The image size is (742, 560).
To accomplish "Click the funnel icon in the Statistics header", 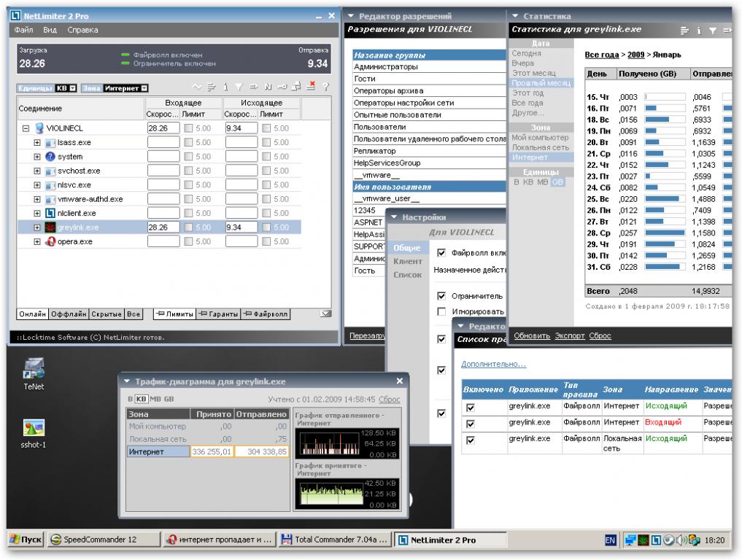I will (712, 30).
